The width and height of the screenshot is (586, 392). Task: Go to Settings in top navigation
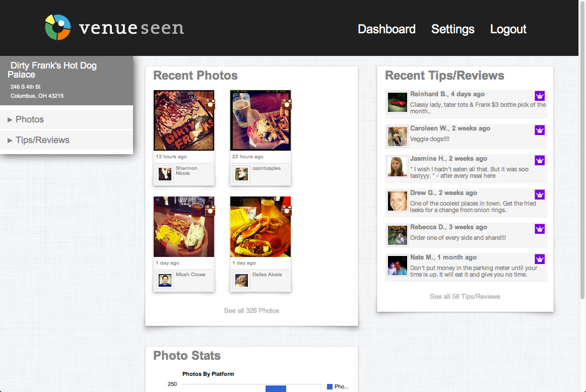pos(452,29)
